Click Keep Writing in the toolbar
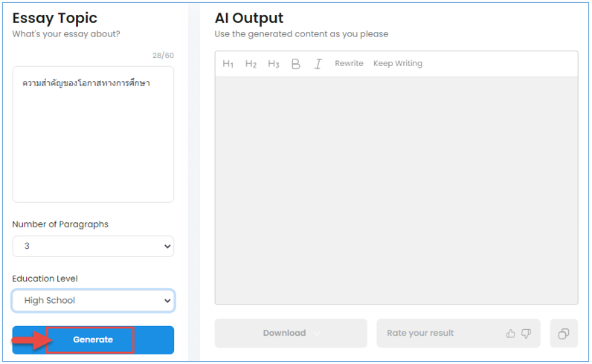 tap(398, 63)
